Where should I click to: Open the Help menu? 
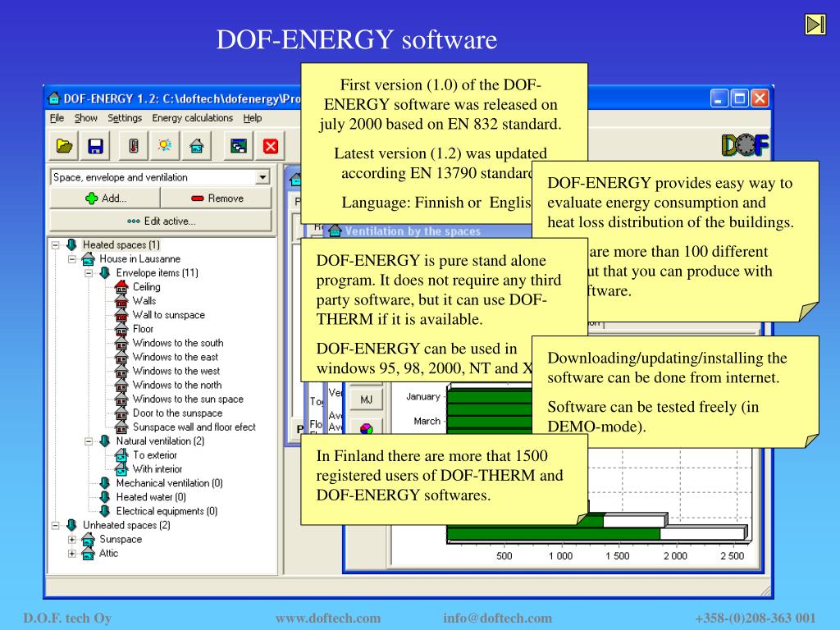[253, 118]
